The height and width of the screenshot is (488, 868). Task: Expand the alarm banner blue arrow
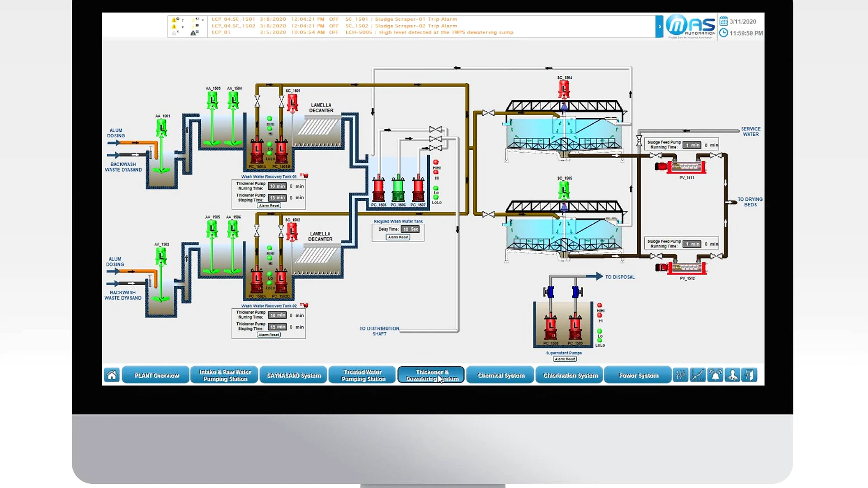(659, 27)
